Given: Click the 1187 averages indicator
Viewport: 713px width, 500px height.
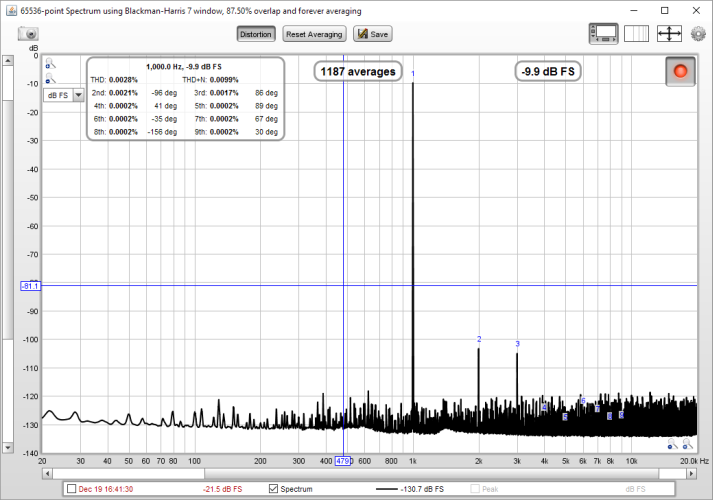Looking at the screenshot, I should tap(358, 72).
